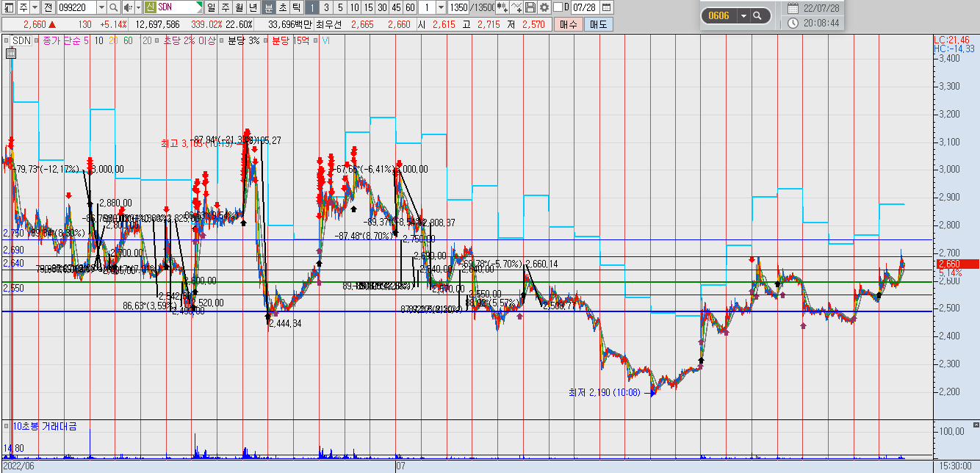Viewport: 980px width, 473px height.
Task: Select the 년 yearly period
Action: [253, 7]
